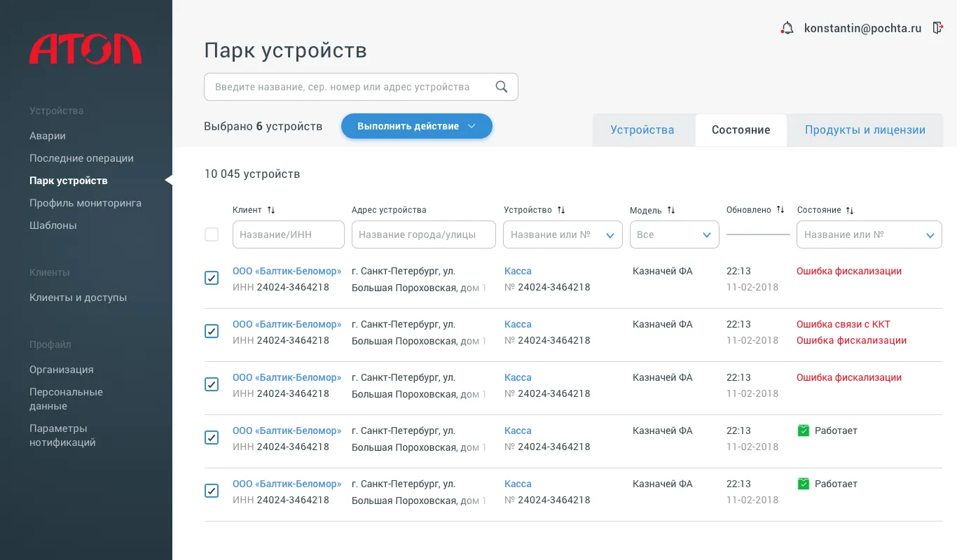The width and height of the screenshot is (957, 560).
Task: Sort the table by Клиент column arrows
Action: [x=271, y=210]
